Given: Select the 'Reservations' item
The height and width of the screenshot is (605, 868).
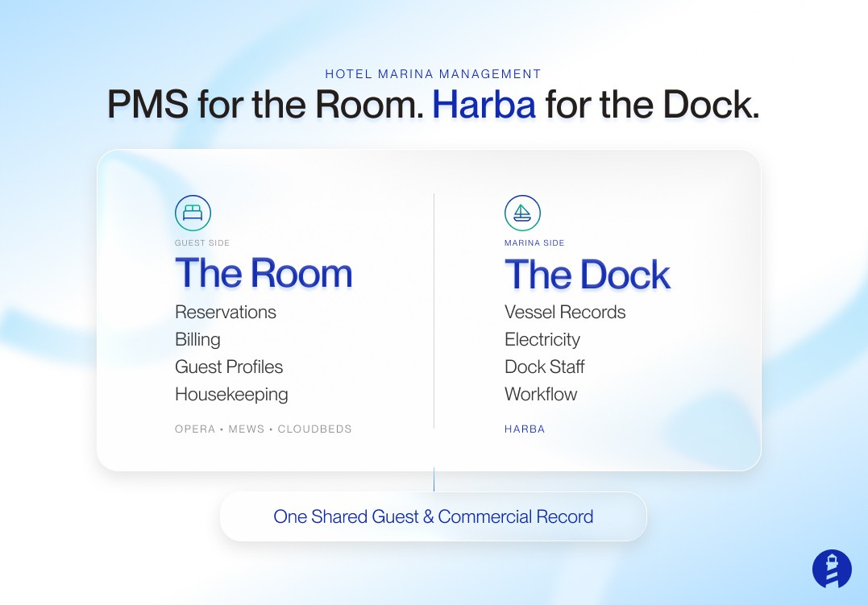Looking at the screenshot, I should click(226, 313).
